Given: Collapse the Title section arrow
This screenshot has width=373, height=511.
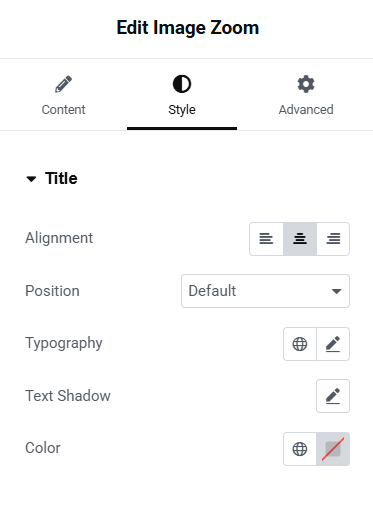Looking at the screenshot, I should [31, 179].
